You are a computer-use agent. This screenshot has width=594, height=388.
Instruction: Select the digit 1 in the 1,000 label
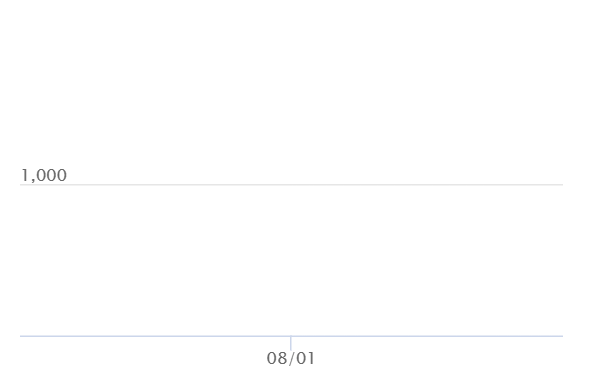point(25,175)
